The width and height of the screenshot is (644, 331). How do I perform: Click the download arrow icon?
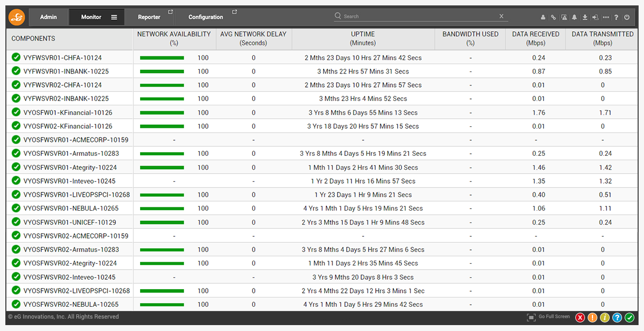coord(585,17)
